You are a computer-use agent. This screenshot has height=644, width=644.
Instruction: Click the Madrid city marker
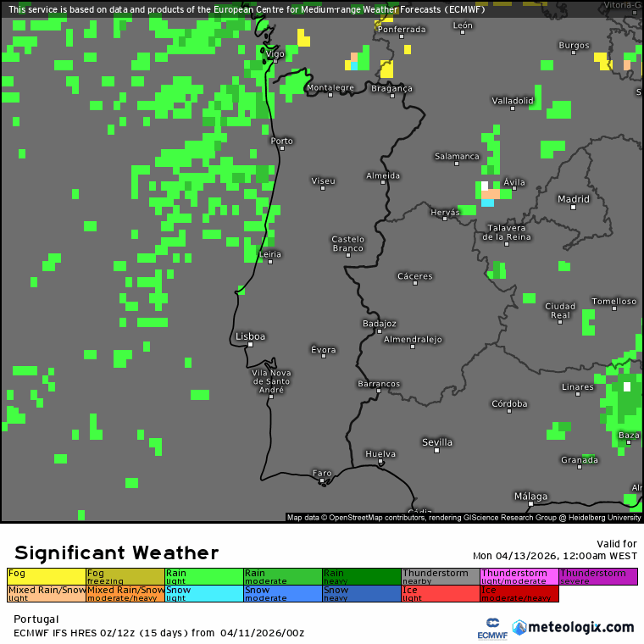pyautogui.click(x=573, y=208)
